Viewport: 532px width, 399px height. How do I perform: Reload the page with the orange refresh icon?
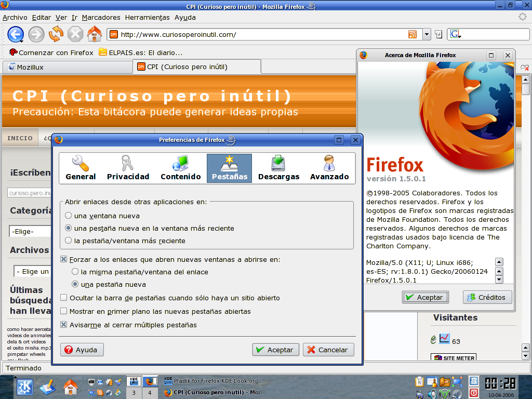(x=56, y=34)
